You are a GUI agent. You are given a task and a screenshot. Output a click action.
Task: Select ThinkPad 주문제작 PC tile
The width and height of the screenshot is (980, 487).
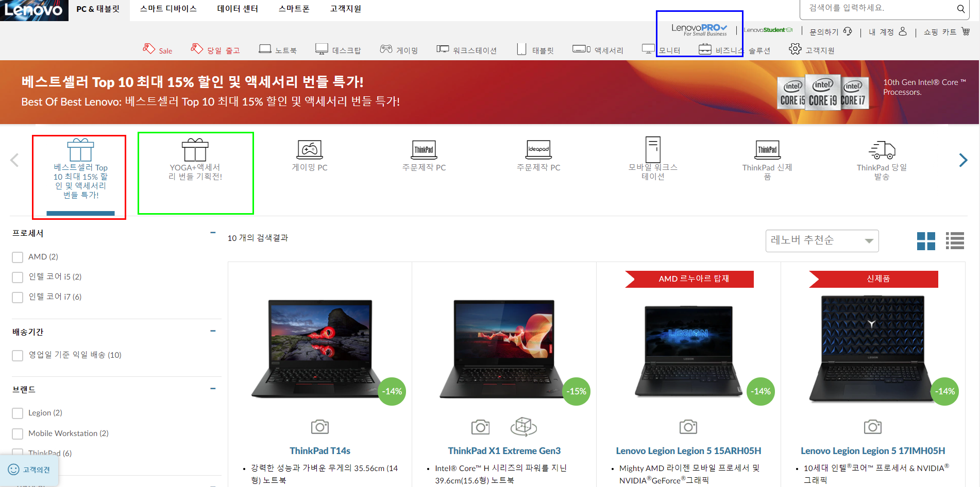click(x=424, y=155)
